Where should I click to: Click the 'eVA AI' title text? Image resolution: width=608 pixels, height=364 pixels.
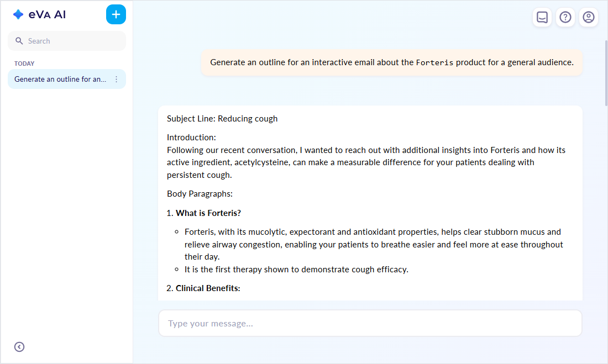tap(47, 15)
